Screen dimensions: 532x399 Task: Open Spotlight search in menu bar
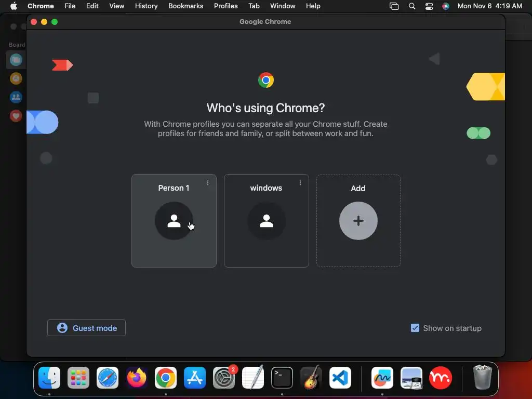point(412,6)
